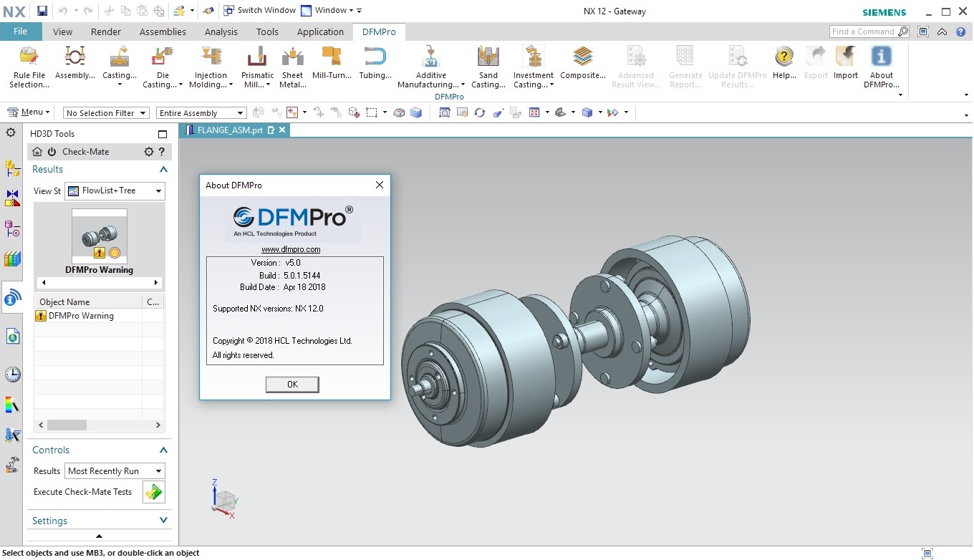Screen dimensions: 974x560
Task: Toggle Check-Mate power button
Action: [x=52, y=152]
